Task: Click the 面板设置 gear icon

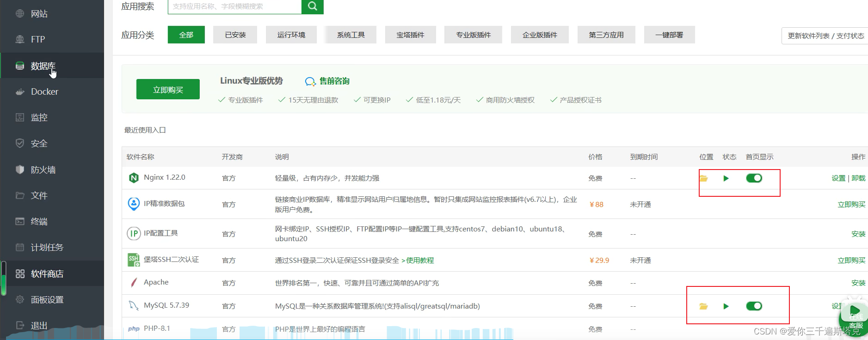Action: [x=20, y=299]
